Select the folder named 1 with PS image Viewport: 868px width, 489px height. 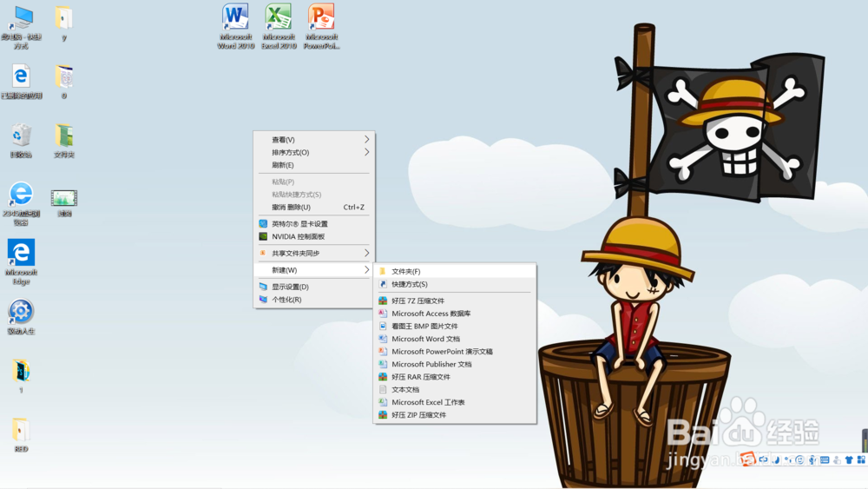21,376
